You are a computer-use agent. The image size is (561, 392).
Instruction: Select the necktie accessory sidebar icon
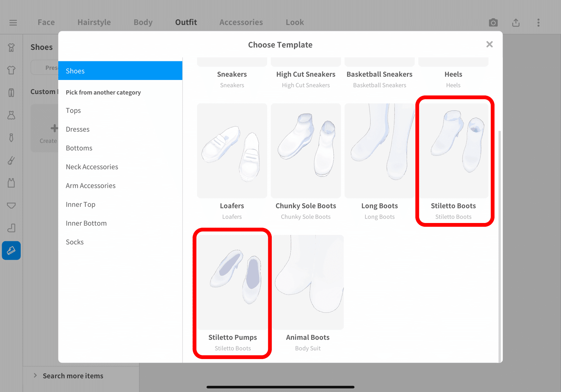coord(11,137)
